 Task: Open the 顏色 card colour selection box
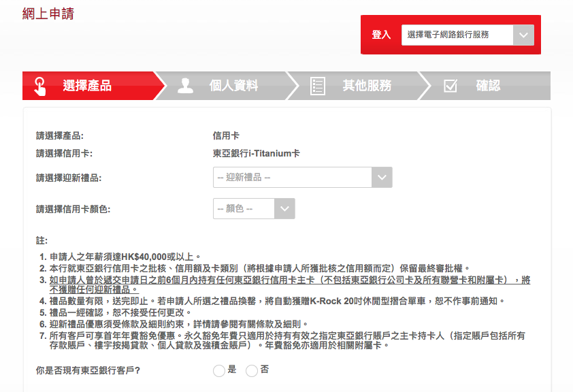click(x=244, y=209)
